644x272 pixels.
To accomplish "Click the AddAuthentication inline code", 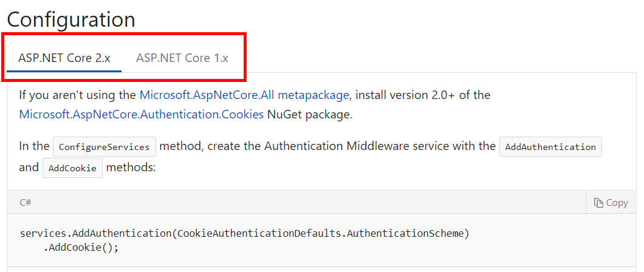I will coord(550,147).
